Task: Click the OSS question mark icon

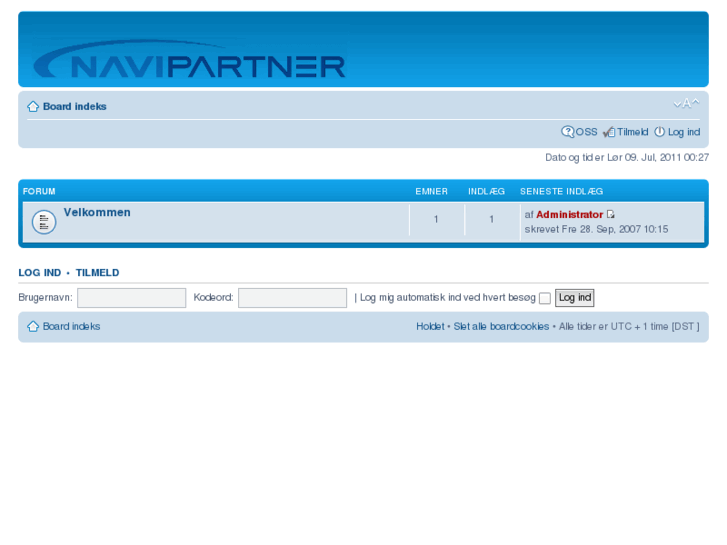Action: 568,132
